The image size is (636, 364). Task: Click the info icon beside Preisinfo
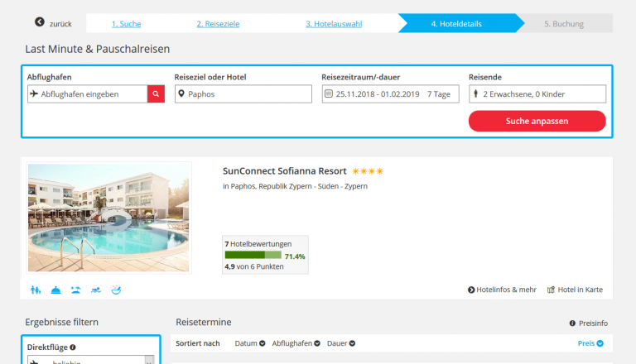click(x=572, y=323)
